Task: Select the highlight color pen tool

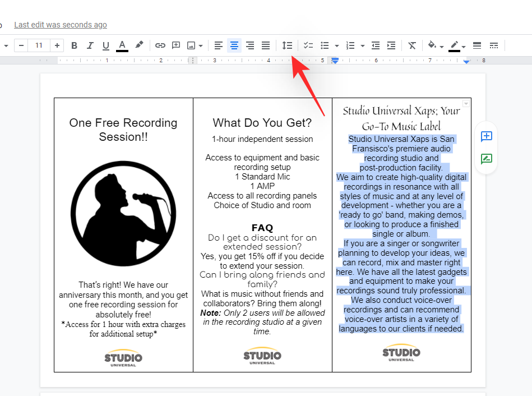Action: coord(139,45)
